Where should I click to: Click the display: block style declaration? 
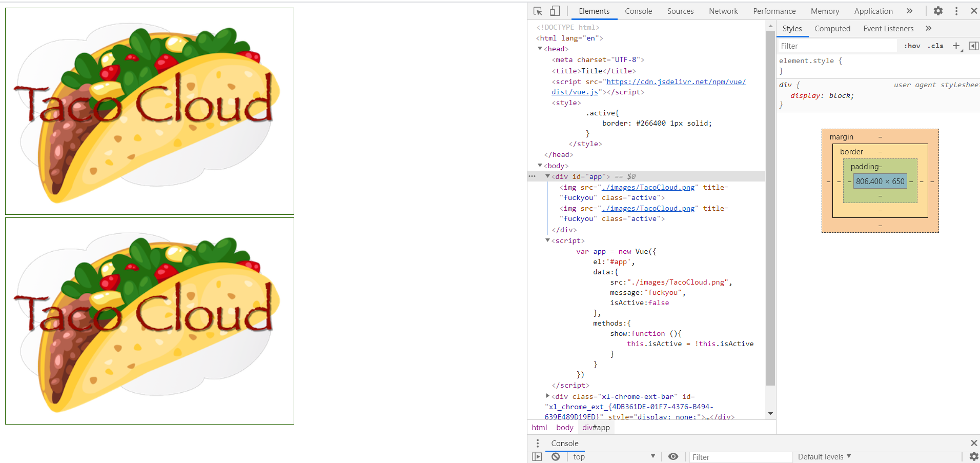[822, 95]
